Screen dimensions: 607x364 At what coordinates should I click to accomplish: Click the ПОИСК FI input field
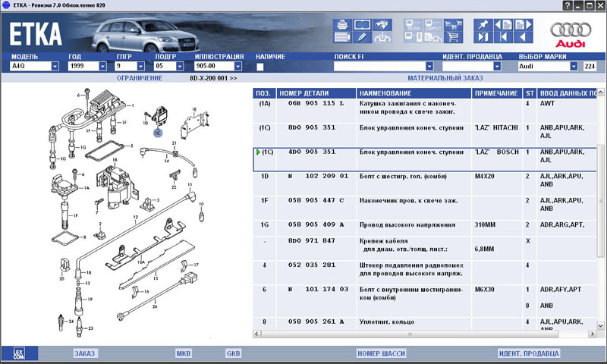pos(380,67)
